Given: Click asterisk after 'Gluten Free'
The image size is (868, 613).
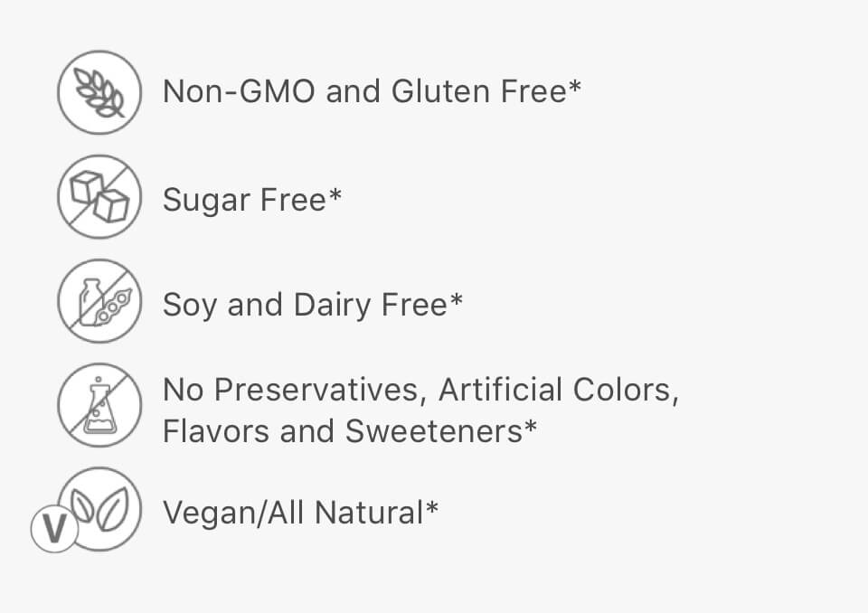Looking at the screenshot, I should (575, 87).
